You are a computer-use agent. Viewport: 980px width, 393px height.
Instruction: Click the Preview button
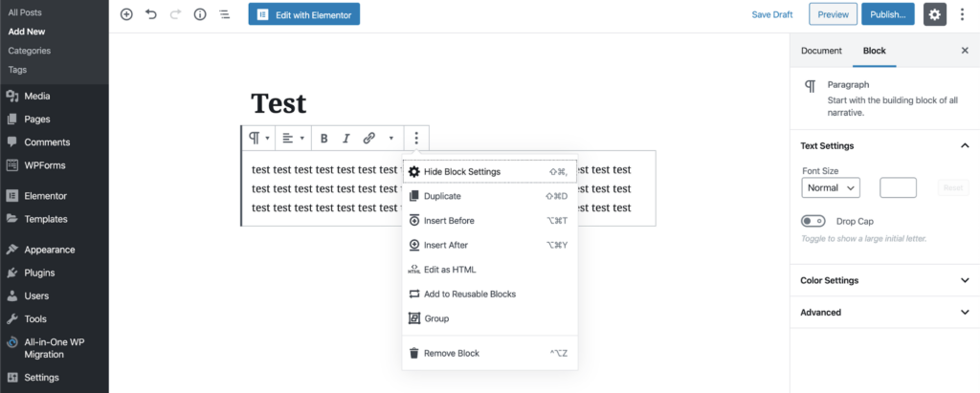coord(834,14)
